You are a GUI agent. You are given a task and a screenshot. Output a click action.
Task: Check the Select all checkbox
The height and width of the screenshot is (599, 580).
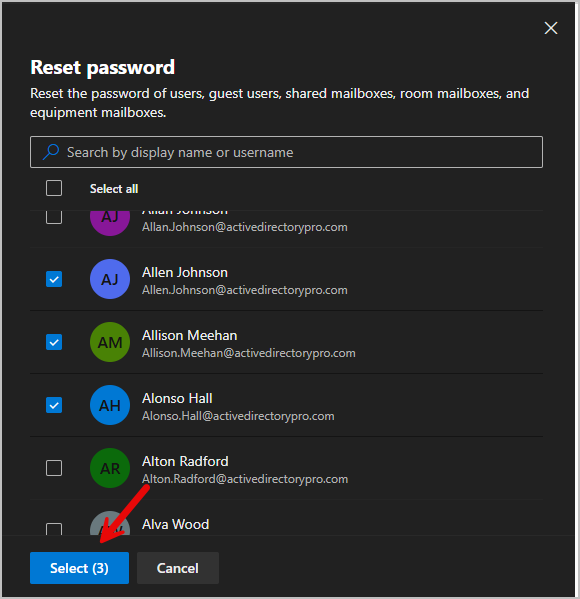pos(54,188)
